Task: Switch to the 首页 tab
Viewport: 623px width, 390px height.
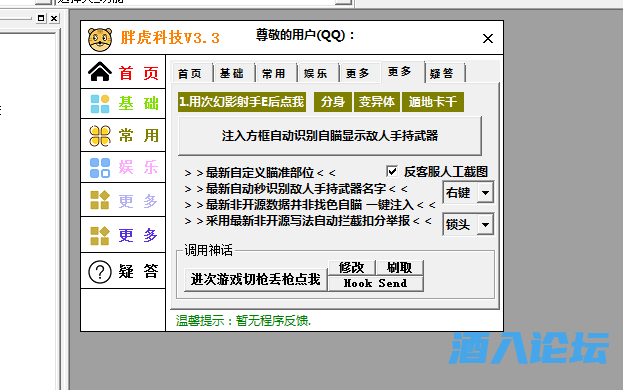Action: click(x=192, y=73)
